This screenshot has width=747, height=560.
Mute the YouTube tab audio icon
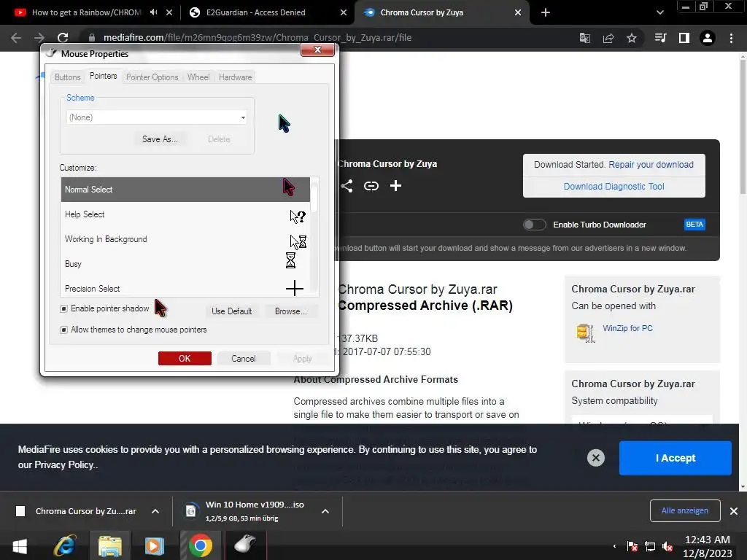pos(153,12)
